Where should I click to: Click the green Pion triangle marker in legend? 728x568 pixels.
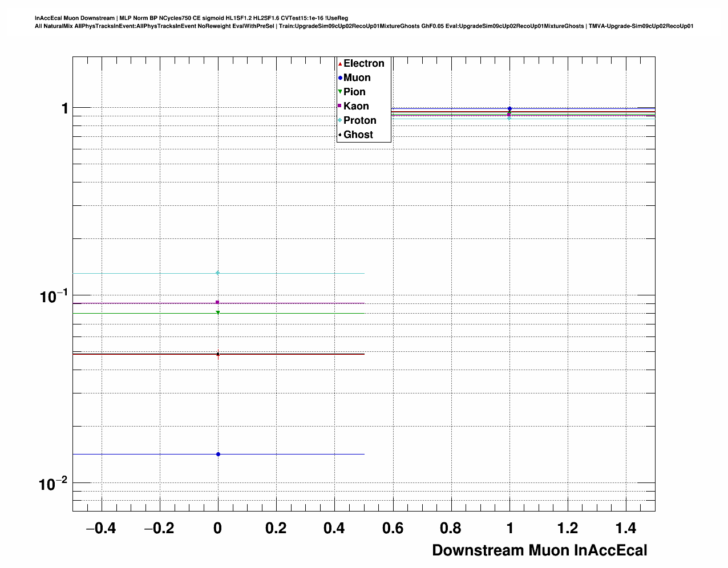pyautogui.click(x=340, y=92)
